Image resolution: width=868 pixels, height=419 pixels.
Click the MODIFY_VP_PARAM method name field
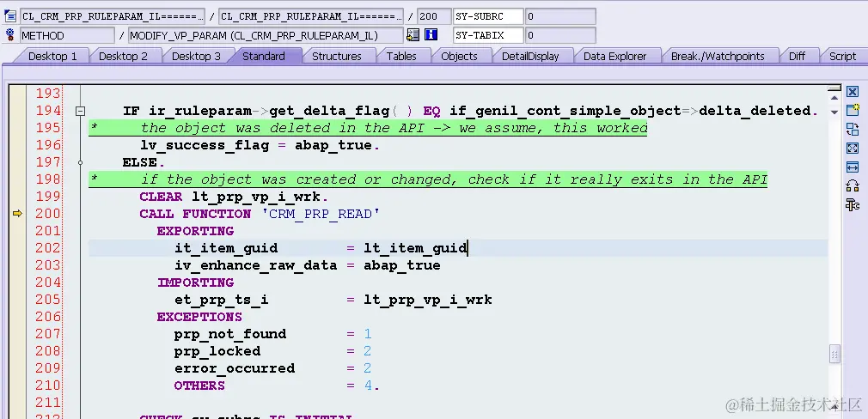(266, 35)
